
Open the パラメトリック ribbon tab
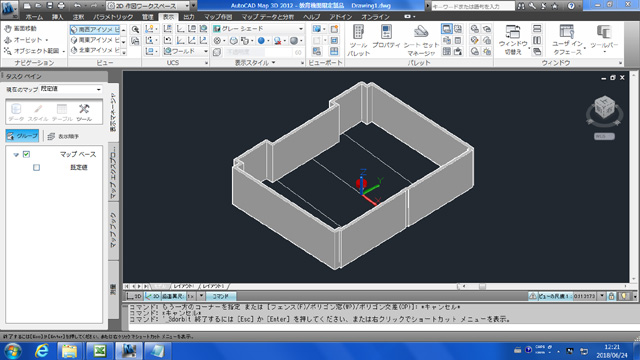pos(113,17)
